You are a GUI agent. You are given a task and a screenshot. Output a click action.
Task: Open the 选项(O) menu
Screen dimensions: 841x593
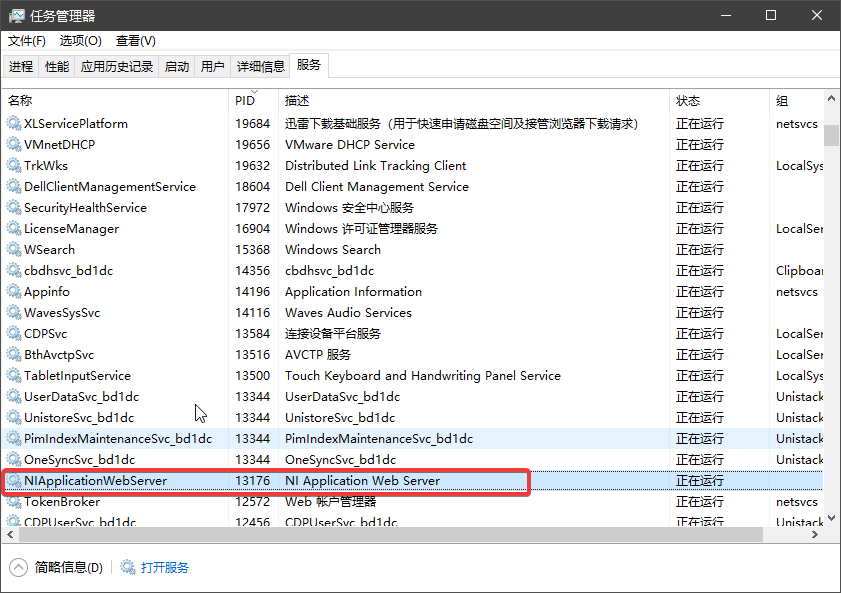point(80,41)
